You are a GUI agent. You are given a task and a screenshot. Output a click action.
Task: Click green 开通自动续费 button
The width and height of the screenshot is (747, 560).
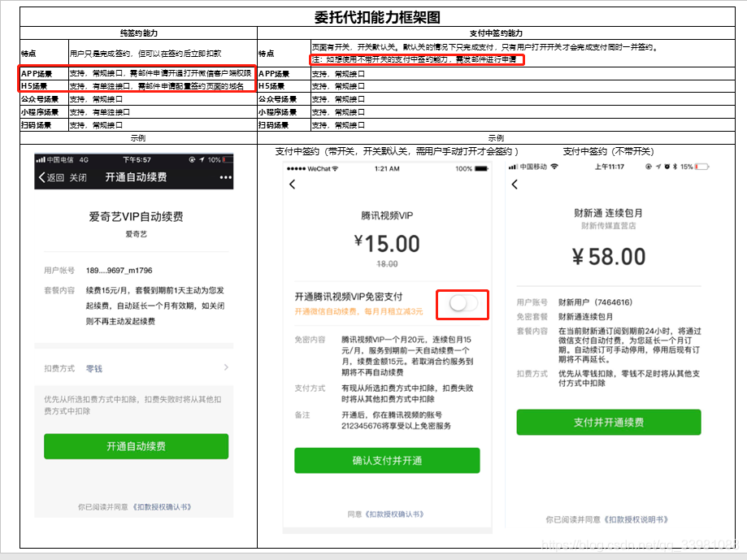137,446
